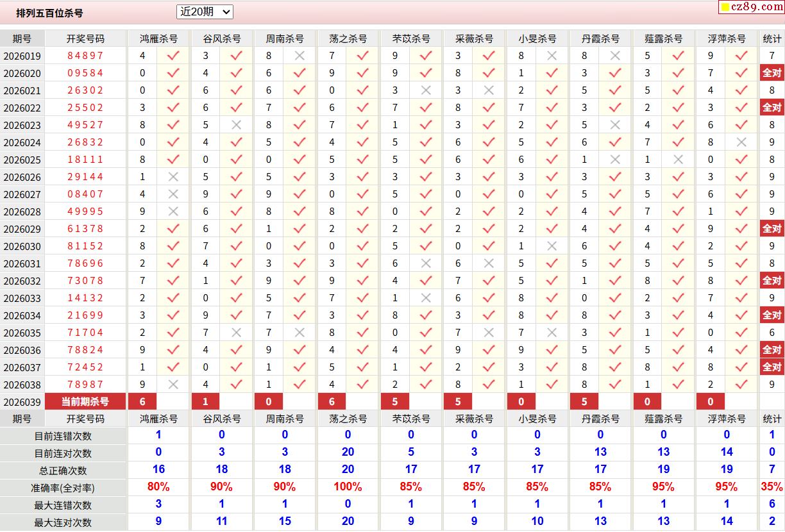
Task: Click the red checkmark for 鸿雁杀号 in row 2026019
Action: coord(173,56)
